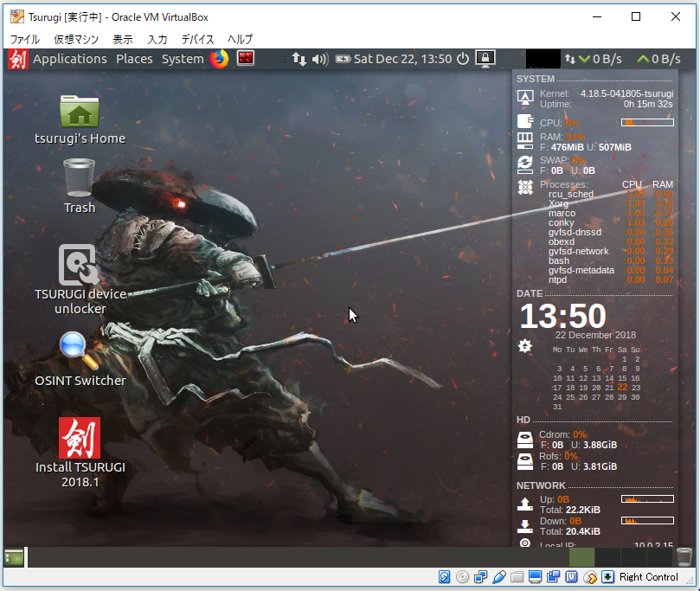Click VirtualBox overlapping screens capture indicator
700x591 pixels.
[553, 577]
